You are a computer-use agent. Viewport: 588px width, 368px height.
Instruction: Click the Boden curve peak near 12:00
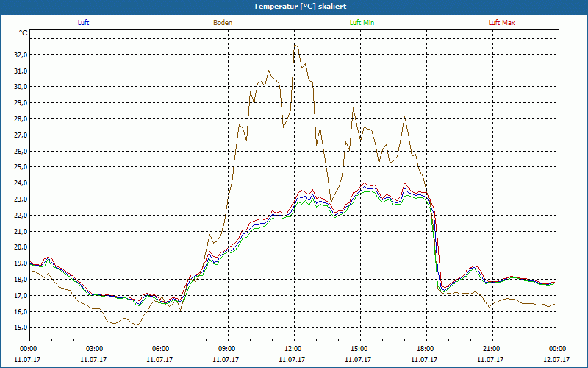pos(295,44)
